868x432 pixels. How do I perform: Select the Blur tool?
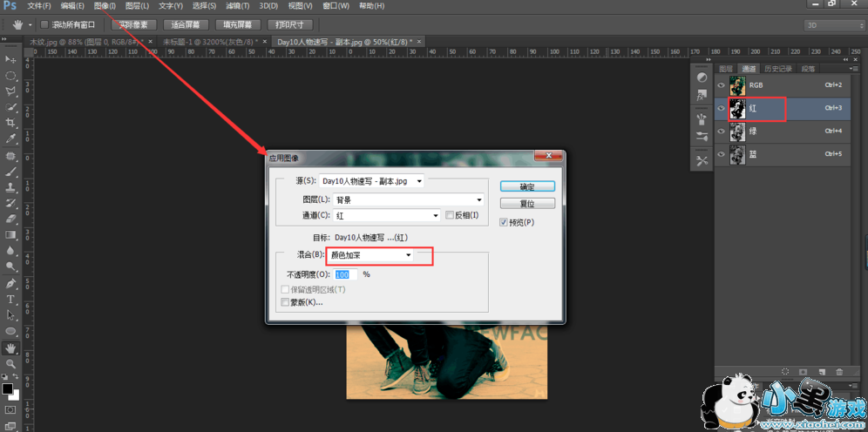click(x=10, y=250)
